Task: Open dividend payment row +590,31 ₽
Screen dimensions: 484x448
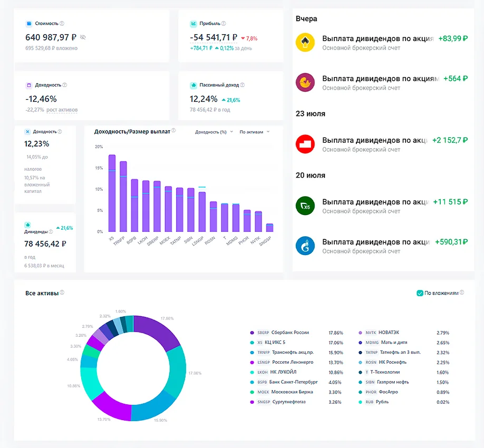Action: click(382, 246)
